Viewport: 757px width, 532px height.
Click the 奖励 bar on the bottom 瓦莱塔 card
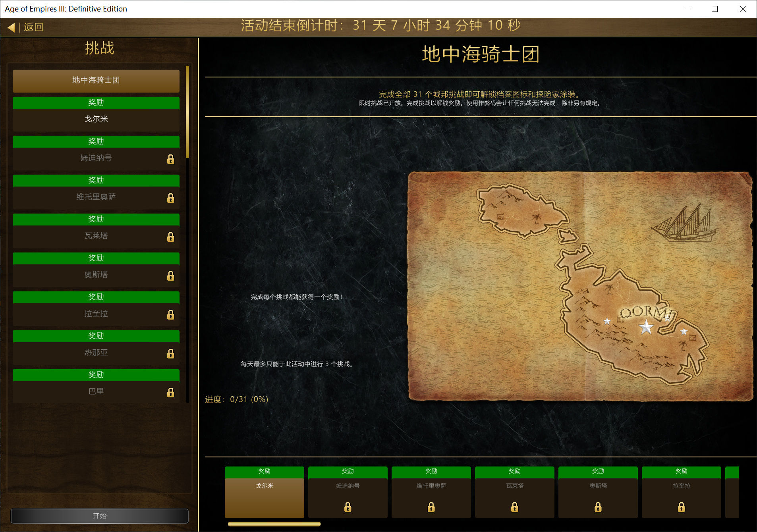coord(515,472)
